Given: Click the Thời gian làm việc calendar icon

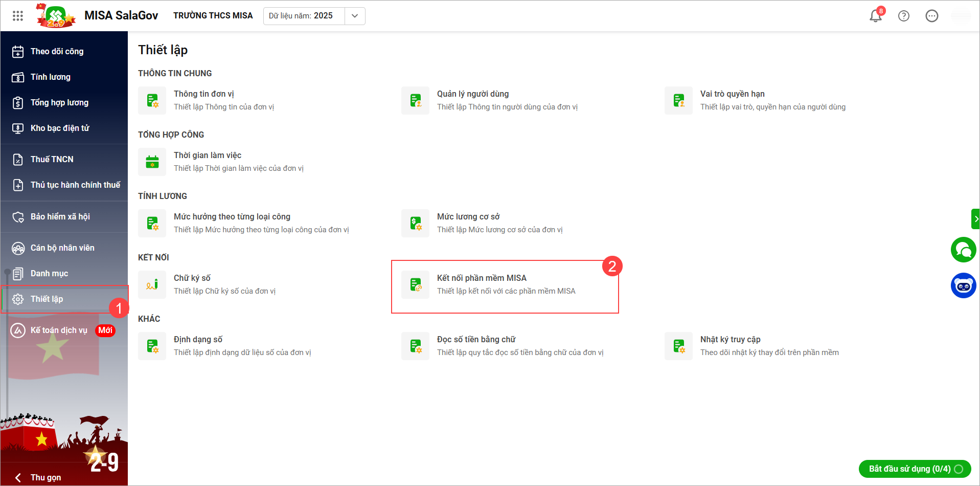Looking at the screenshot, I should pos(152,162).
